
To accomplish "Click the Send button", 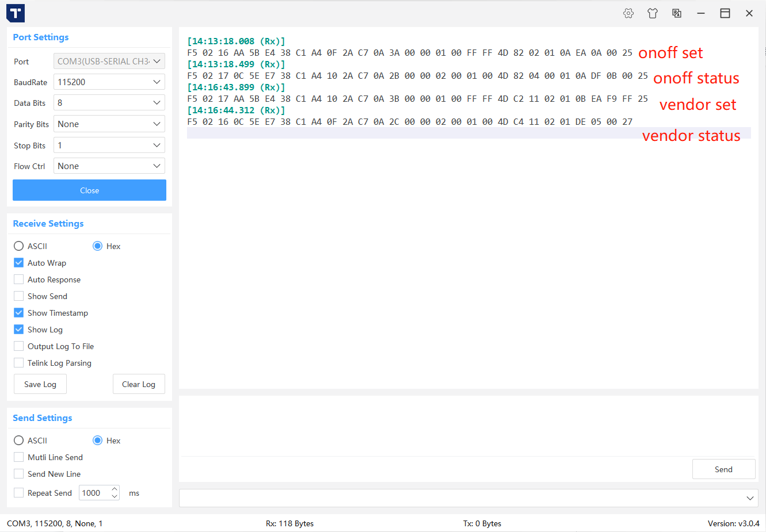I will (x=723, y=469).
